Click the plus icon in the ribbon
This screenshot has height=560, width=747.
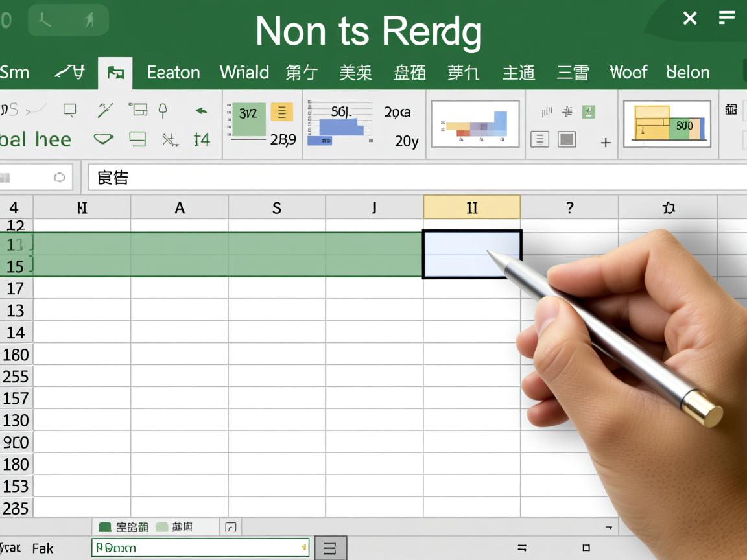pos(605,143)
